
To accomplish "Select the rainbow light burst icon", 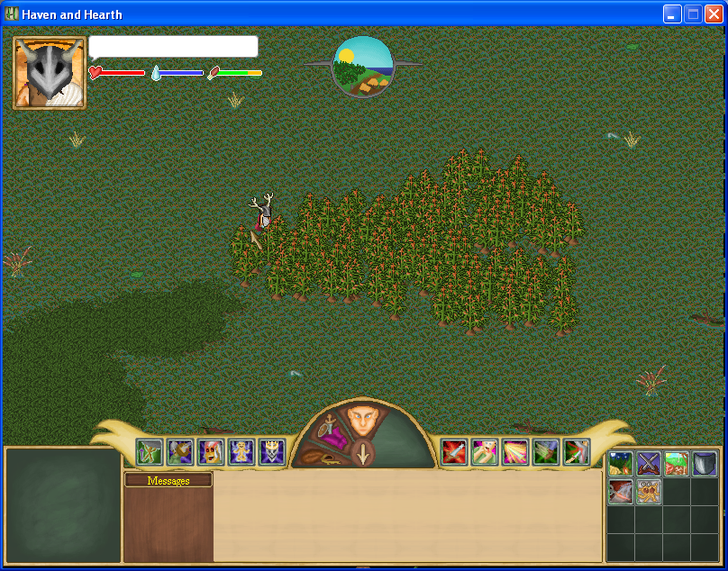I will tap(515, 452).
